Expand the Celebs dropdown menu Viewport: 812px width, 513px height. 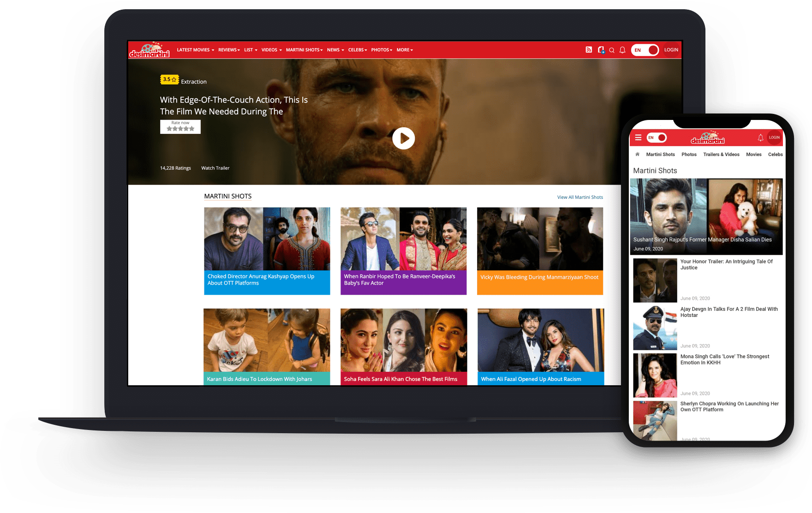click(358, 50)
